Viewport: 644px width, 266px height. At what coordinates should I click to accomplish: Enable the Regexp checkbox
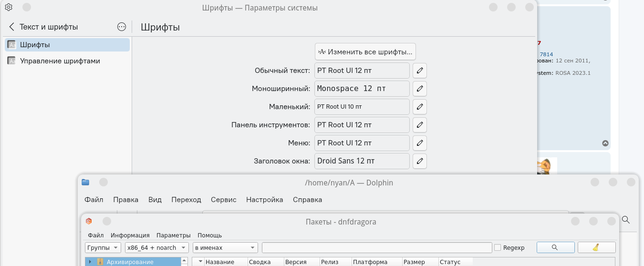498,247
